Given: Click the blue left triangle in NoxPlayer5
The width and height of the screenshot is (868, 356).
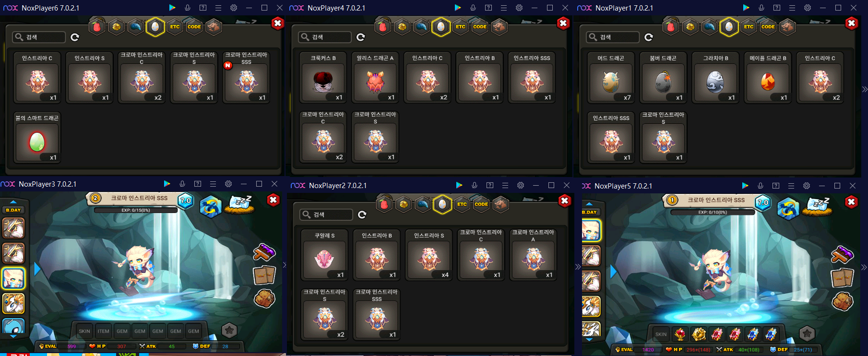Looking at the screenshot, I should coord(613,272).
